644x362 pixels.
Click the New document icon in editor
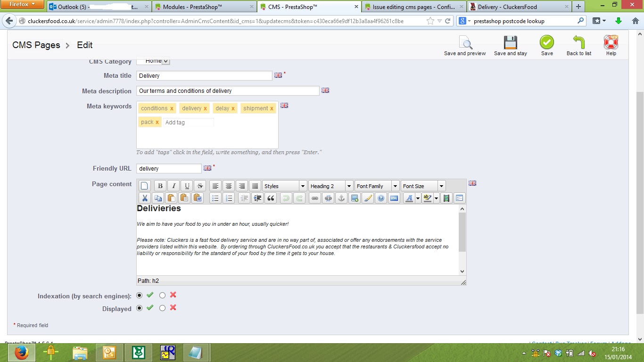coord(144,186)
